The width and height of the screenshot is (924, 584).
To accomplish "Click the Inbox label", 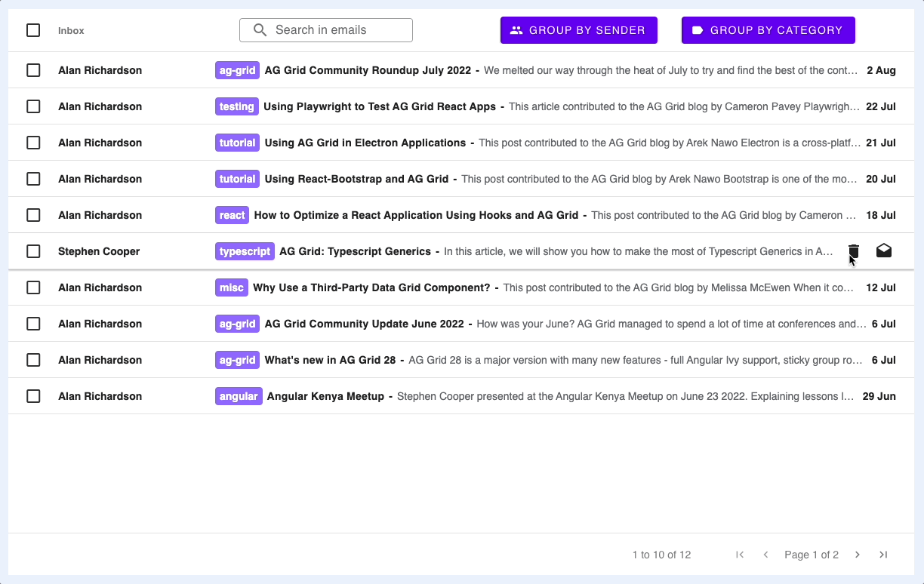I will [70, 30].
